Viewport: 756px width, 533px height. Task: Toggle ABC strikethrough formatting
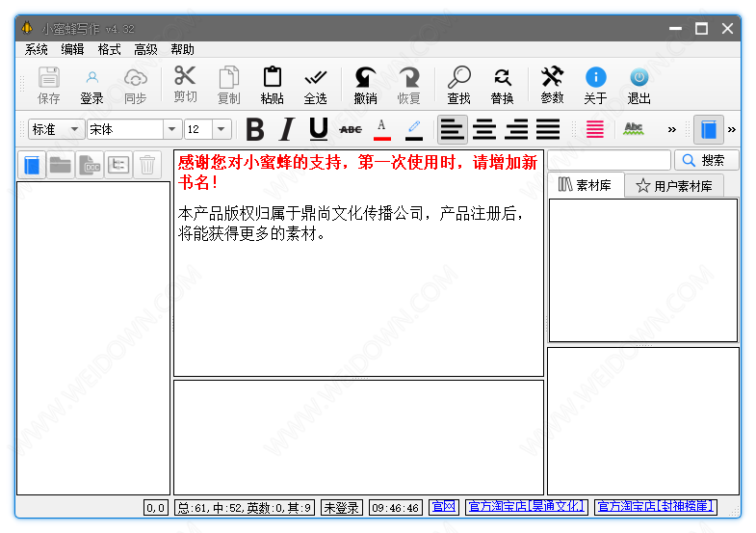(x=351, y=129)
